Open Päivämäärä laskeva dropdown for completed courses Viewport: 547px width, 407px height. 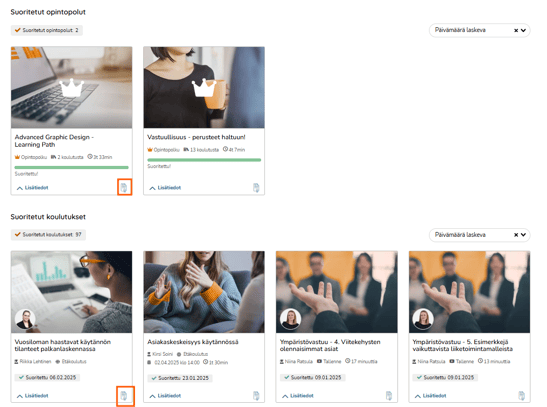[480, 235]
